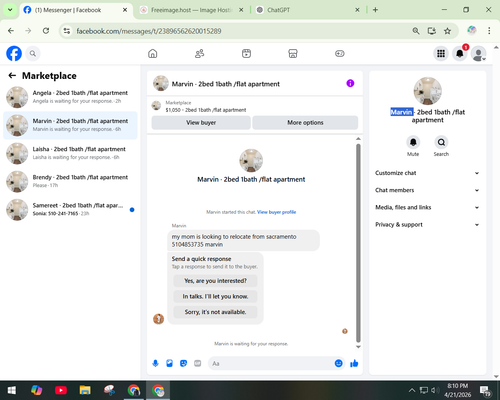
Task: Send quick reply Yes, are you interested?
Action: coord(215,281)
